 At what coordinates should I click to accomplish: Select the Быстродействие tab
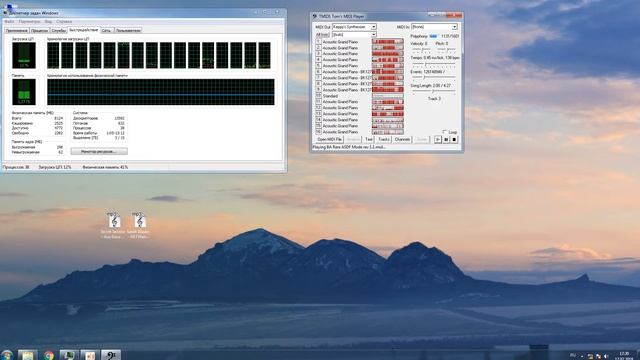click(84, 30)
